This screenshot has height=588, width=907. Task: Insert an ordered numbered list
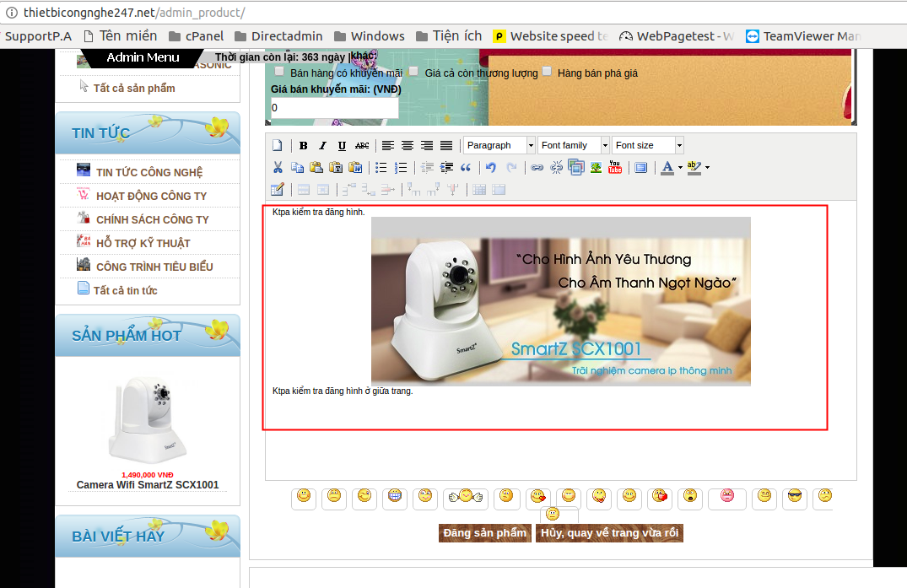(401, 168)
